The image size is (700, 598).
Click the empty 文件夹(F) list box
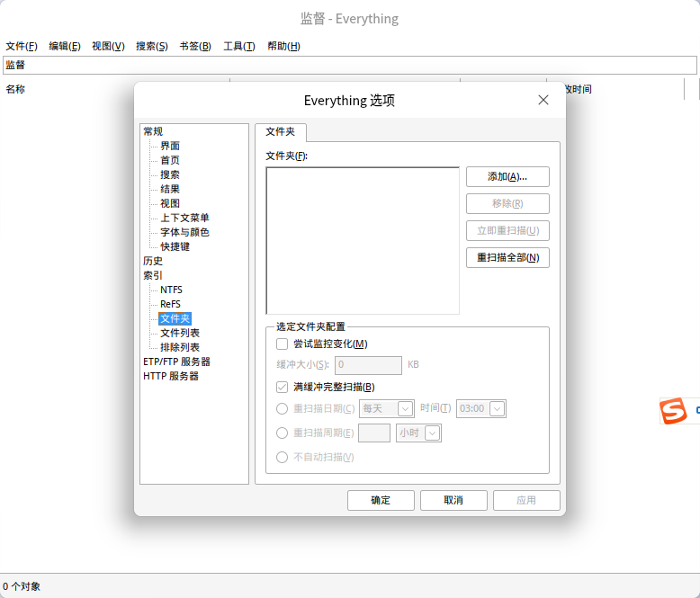coord(363,240)
